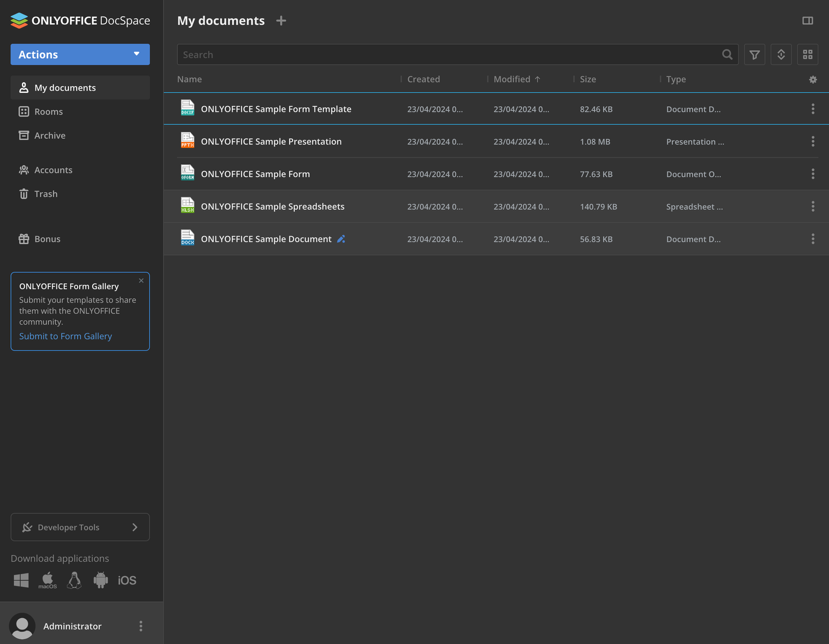Expand Developer Tools with its chevron

click(135, 527)
